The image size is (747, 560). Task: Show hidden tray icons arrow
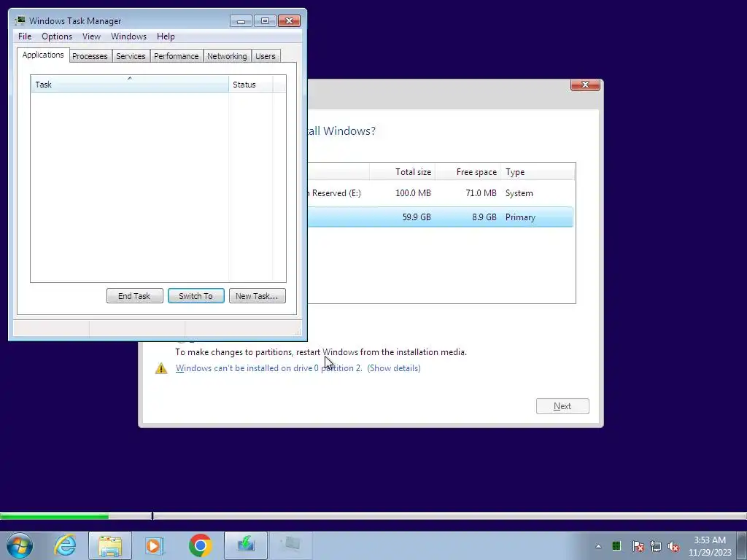pos(598,546)
